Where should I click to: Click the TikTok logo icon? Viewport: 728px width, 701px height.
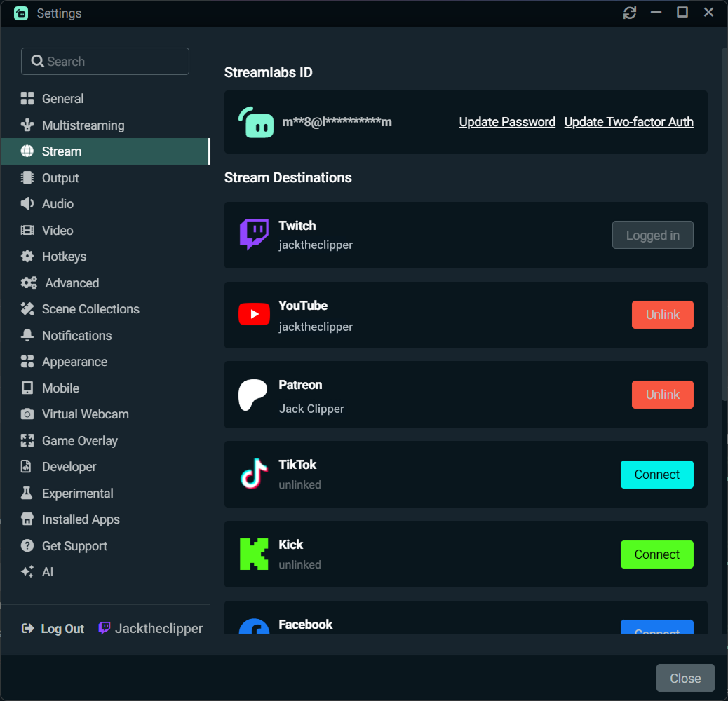tap(254, 474)
